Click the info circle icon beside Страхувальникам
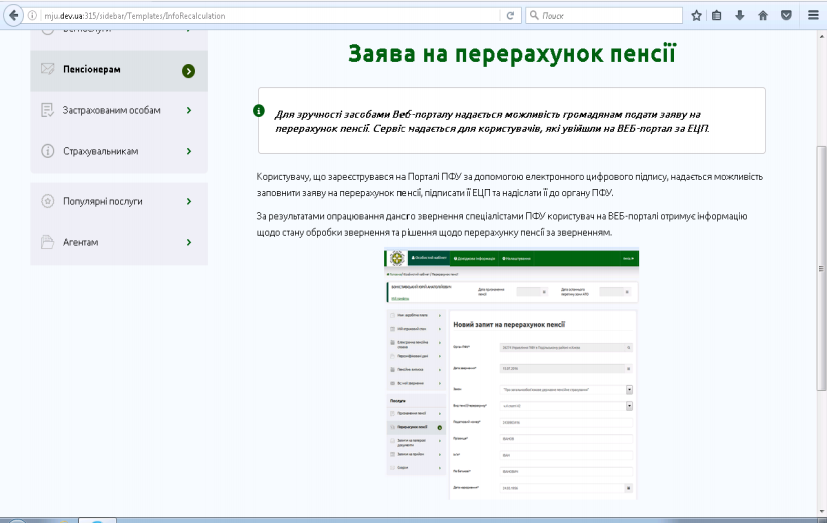 point(47,151)
